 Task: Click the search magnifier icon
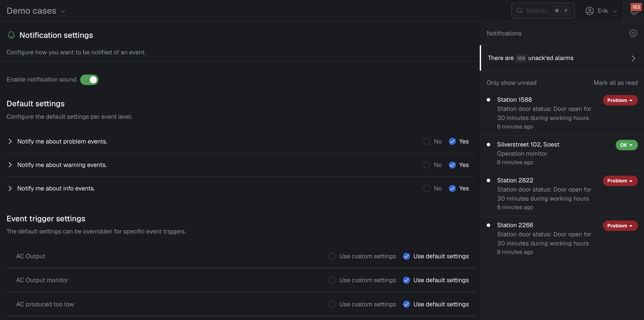point(520,11)
